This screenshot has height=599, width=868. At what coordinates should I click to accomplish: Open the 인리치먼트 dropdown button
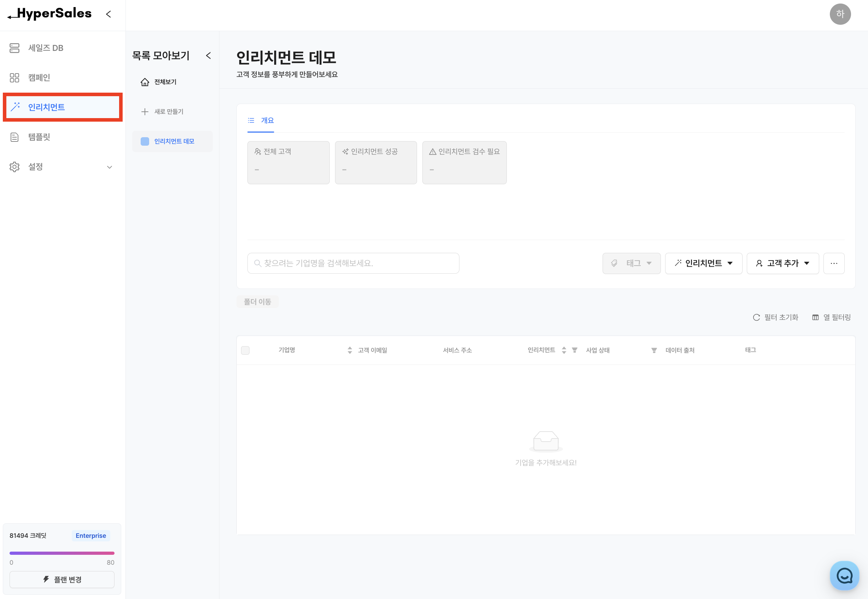tap(703, 263)
